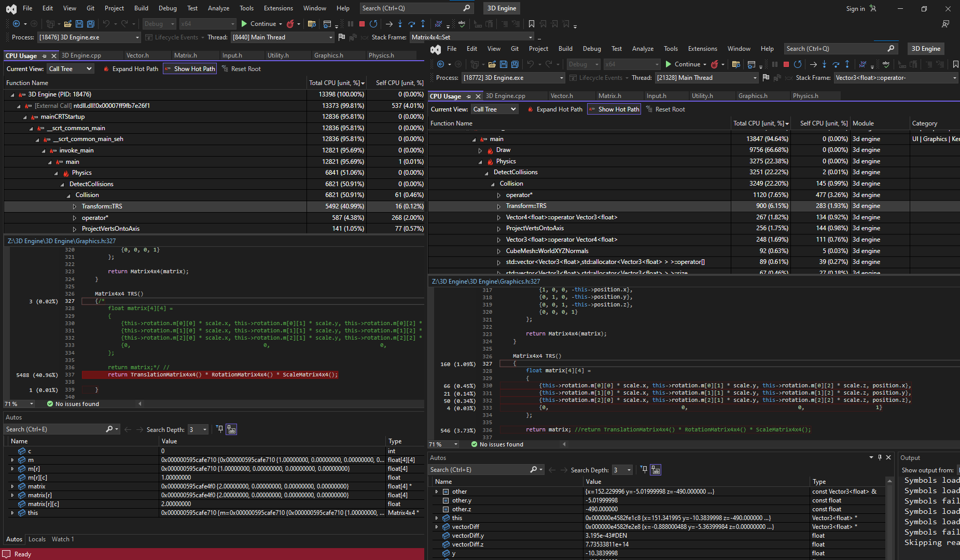Click Total CPU column header in left window
This screenshot has width=960, height=560.
(337, 83)
